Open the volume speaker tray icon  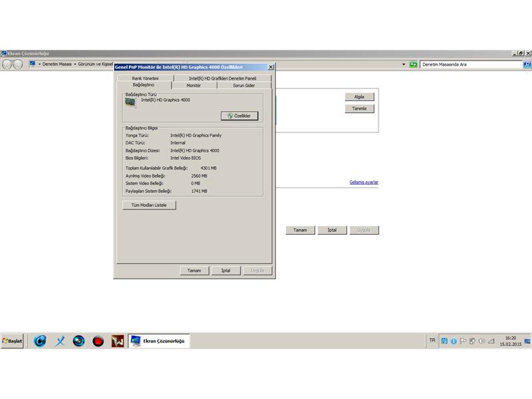click(481, 341)
